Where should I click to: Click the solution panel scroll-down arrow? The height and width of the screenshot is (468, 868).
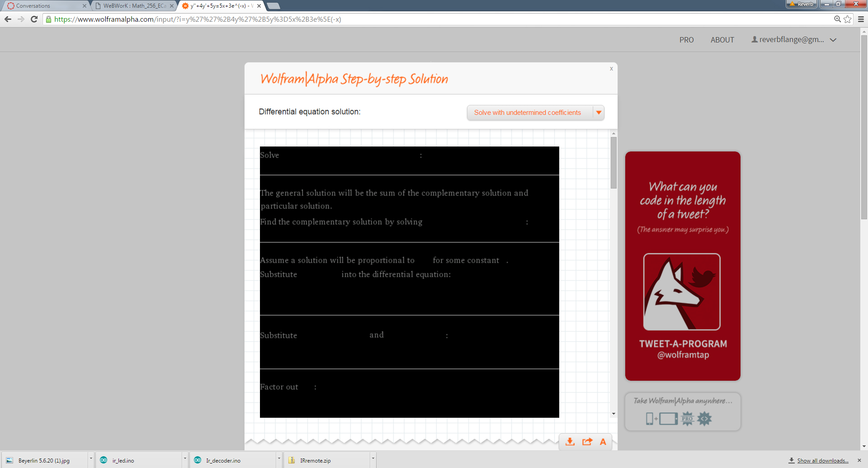tap(613, 414)
